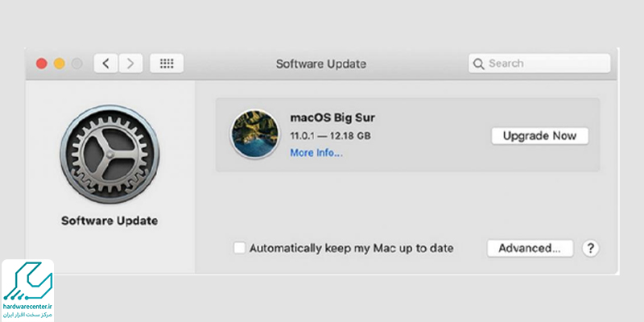Minimize the window with the yellow button
Screen dimensions: 644x322
[60, 63]
